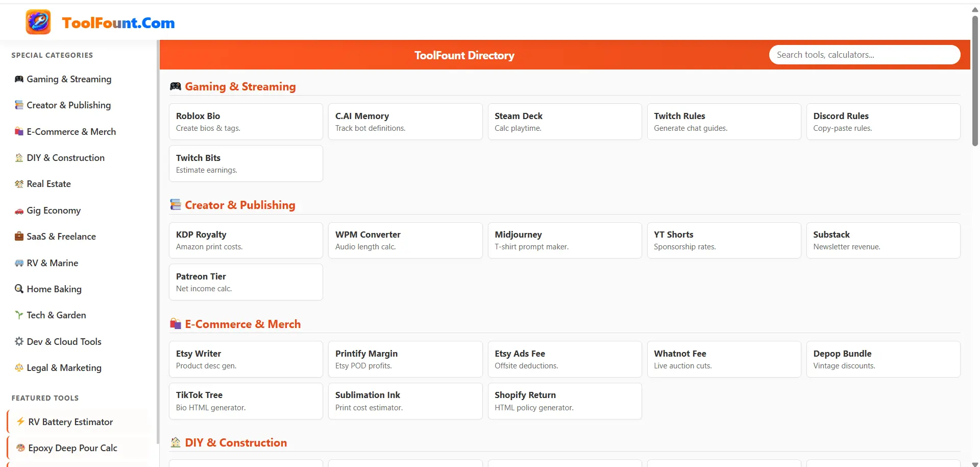Open the WPM Converter card

[405, 240]
